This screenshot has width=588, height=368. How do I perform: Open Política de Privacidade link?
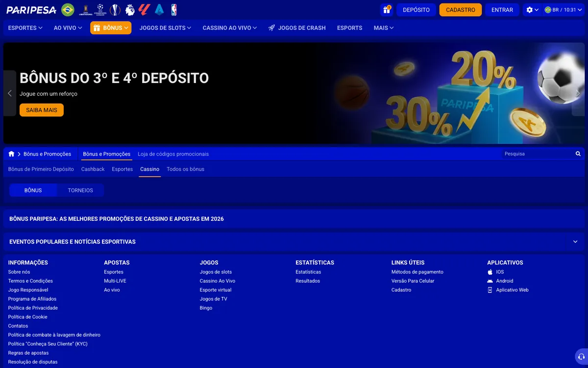33,308
